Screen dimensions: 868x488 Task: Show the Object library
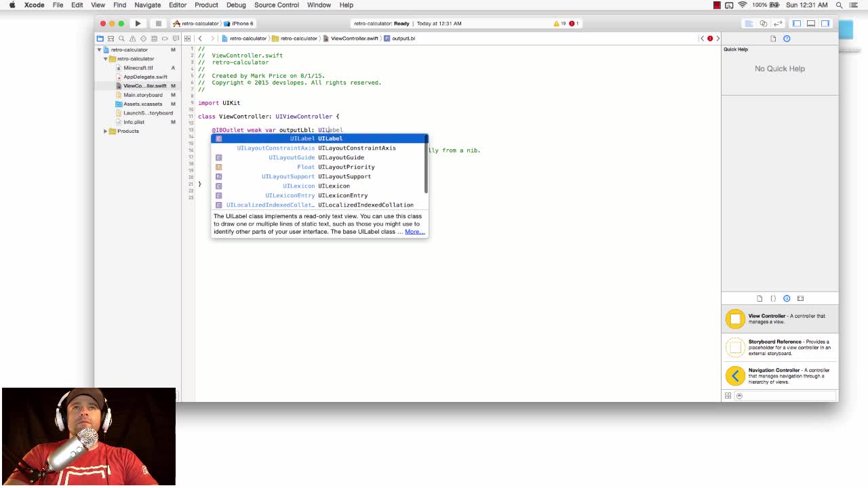(x=787, y=298)
